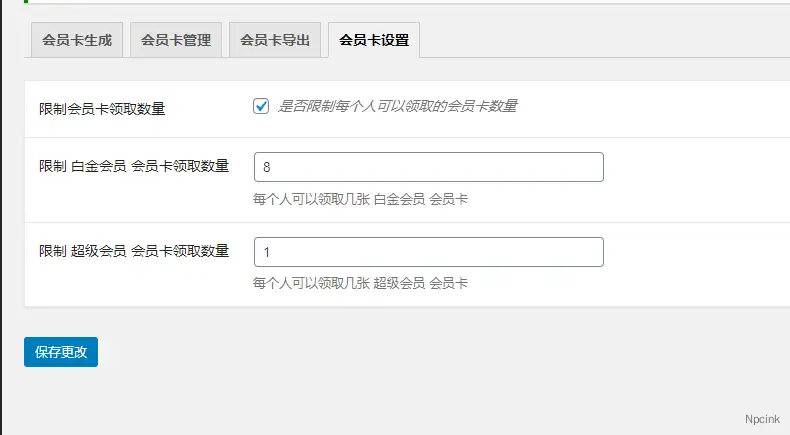This screenshot has width=790, height=435.
Task: Select the active 会员卡设置 tab
Action: point(374,41)
